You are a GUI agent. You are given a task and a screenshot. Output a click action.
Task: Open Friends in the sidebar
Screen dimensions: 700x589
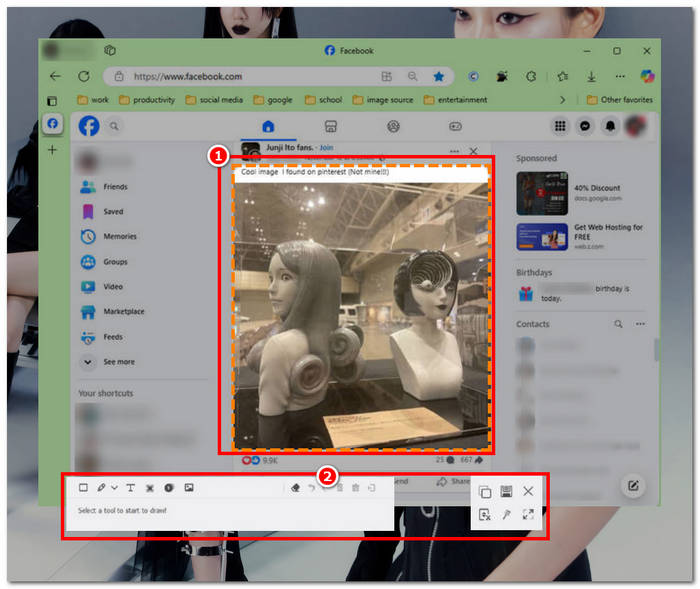tap(104, 187)
